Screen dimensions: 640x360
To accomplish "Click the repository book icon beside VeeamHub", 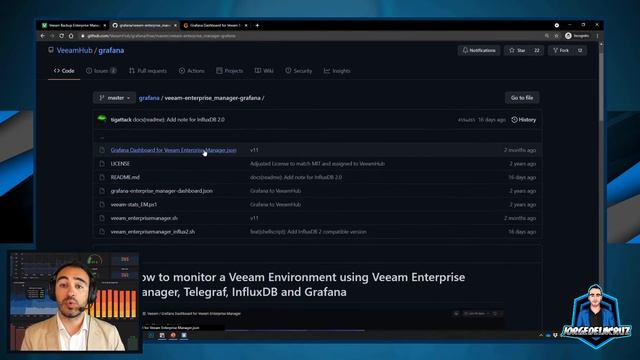I will [51, 50].
